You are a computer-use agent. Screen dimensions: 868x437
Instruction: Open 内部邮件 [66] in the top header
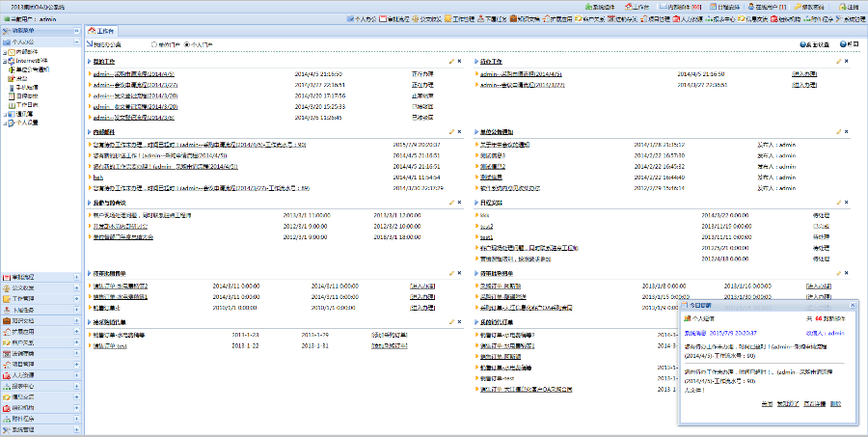[x=681, y=7]
